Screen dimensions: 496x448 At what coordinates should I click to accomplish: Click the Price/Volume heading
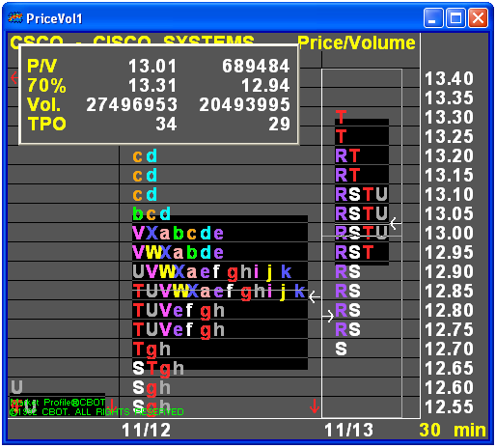coord(356,42)
